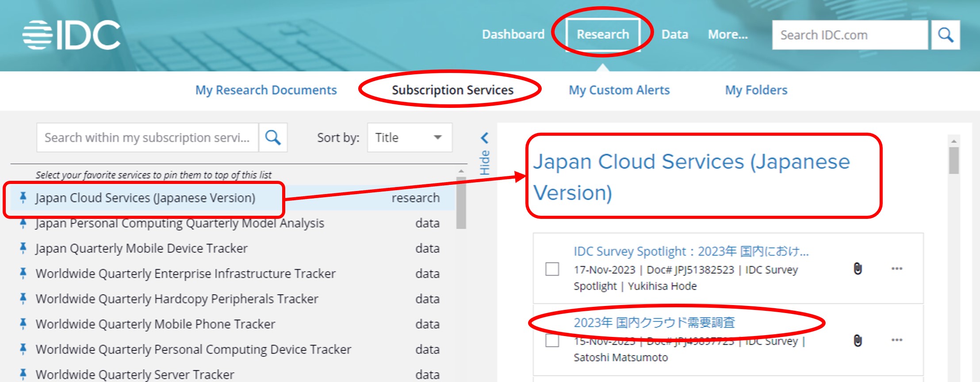Open the Research tab
The height and width of the screenshot is (382, 980).
tap(603, 34)
